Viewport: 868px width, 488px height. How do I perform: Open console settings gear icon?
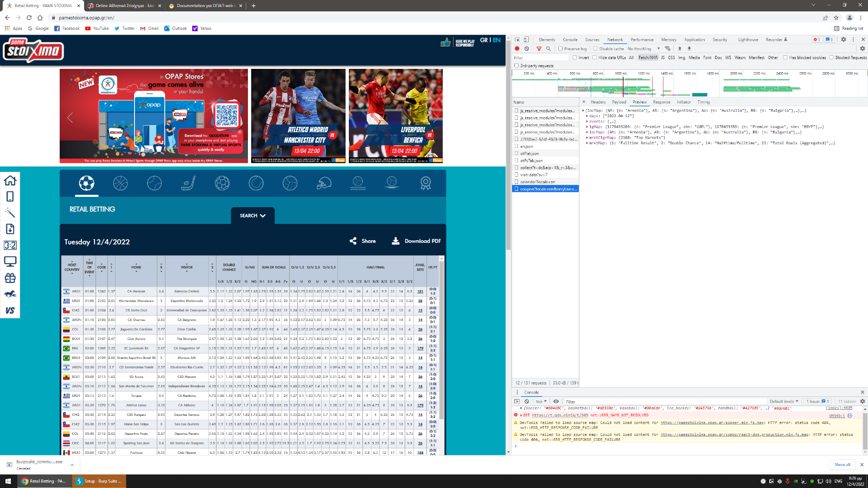862,401
